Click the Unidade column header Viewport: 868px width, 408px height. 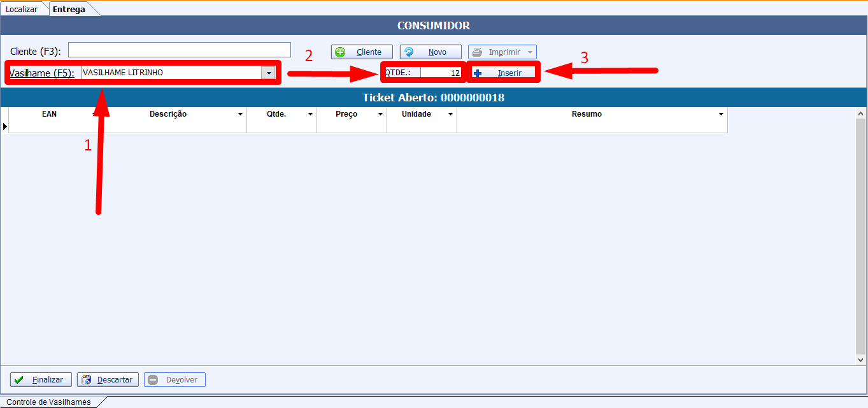[416, 114]
